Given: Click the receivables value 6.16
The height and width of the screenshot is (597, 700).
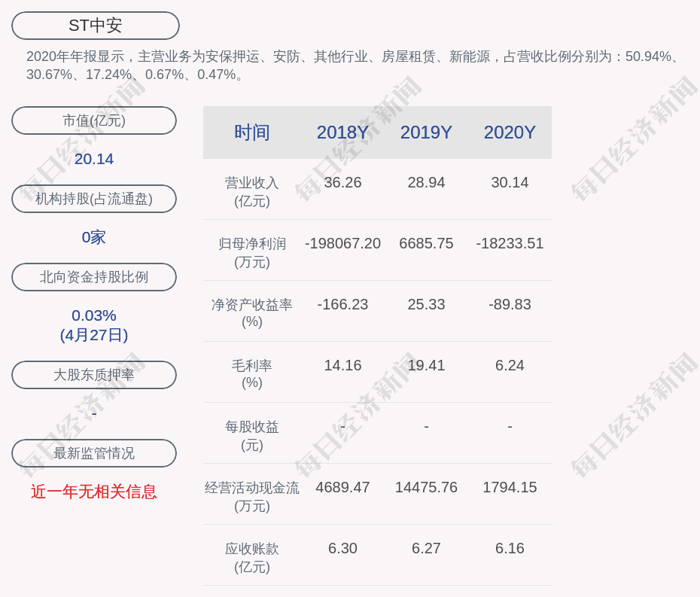Looking at the screenshot, I should 510,548.
